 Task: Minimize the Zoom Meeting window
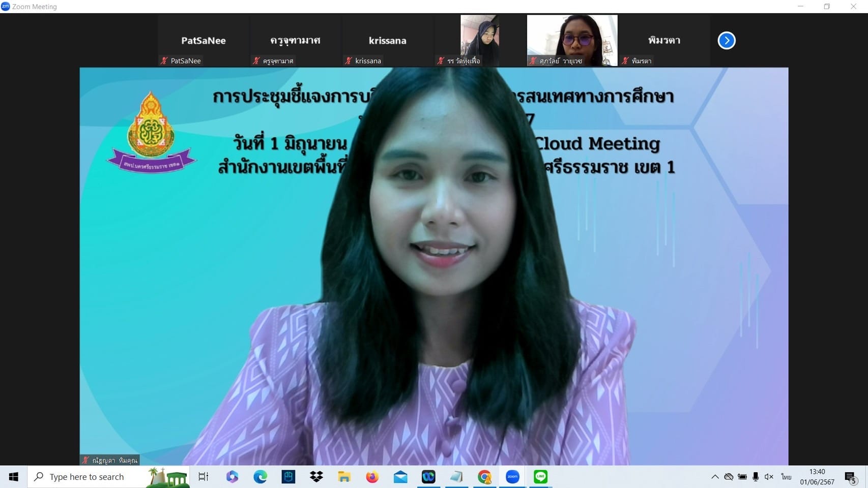(801, 6)
